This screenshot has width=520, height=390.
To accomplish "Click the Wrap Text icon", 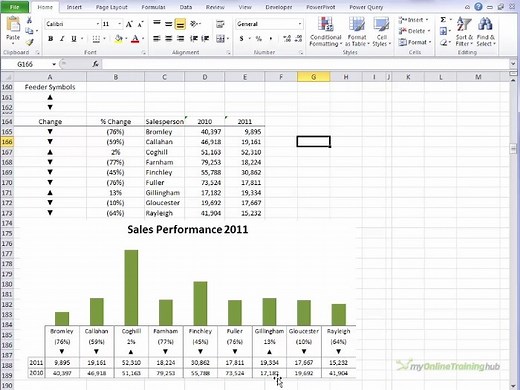I will pyautogui.click(x=220, y=24).
